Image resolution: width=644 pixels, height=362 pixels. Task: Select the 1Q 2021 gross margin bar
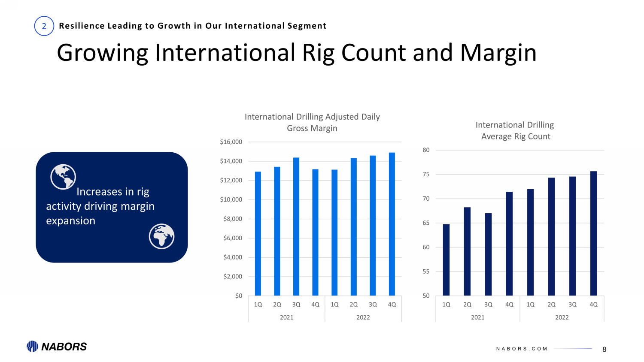tap(258, 233)
